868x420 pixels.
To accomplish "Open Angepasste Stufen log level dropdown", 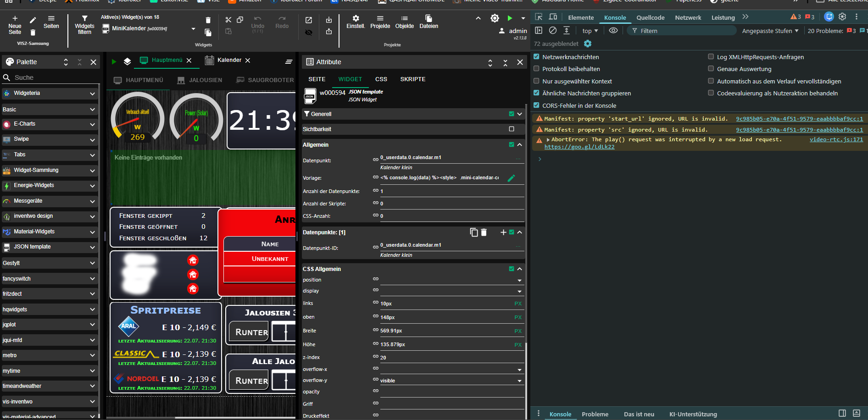I will [x=770, y=31].
